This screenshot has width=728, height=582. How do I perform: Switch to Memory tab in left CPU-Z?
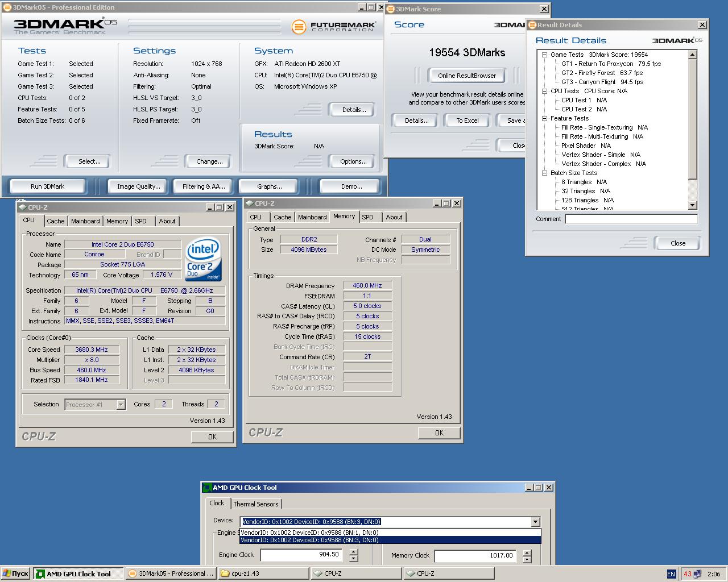tap(117, 221)
